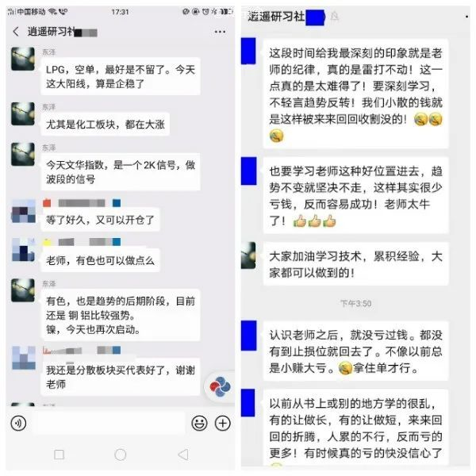This screenshot has width=476, height=476.
Task: Tap the 老师，有色也可以做点么 message
Action: (x=100, y=260)
